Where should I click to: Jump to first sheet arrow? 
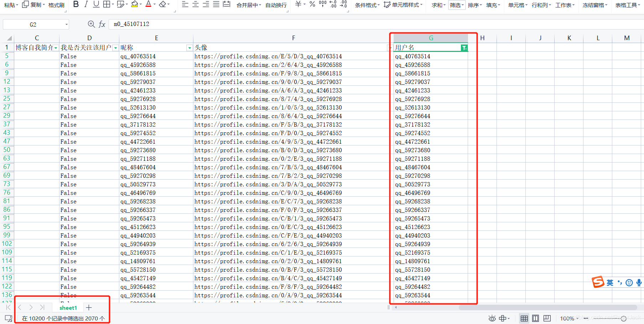9,307
